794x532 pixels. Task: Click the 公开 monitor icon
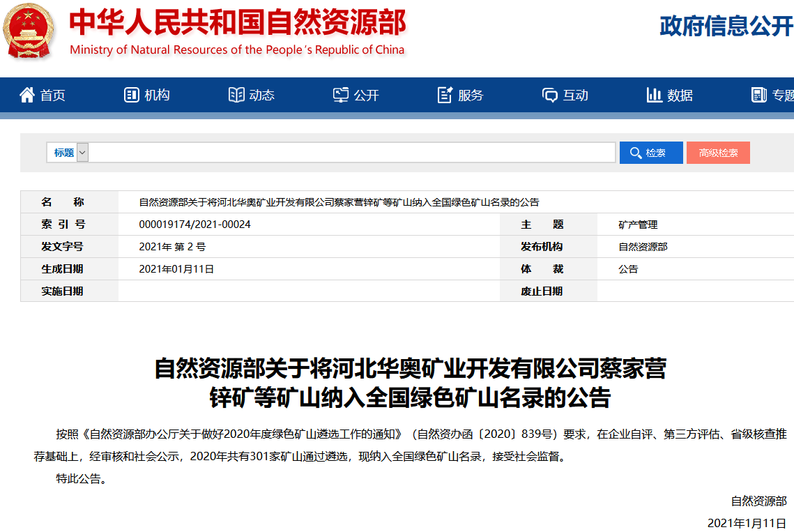coord(341,95)
